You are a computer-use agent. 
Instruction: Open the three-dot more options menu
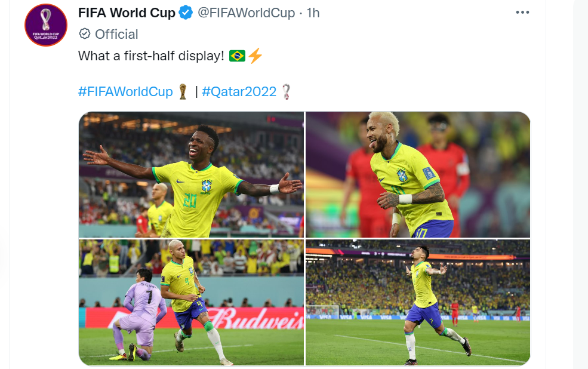[522, 13]
